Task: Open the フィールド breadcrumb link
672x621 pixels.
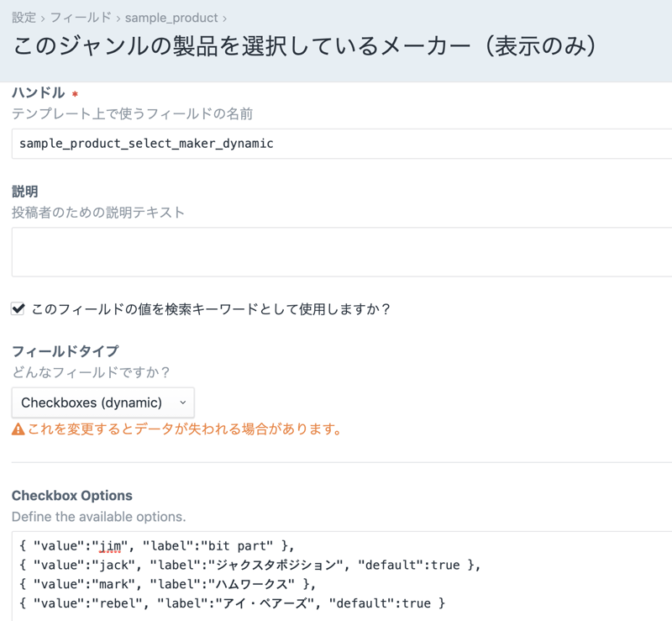Action: coord(80,18)
